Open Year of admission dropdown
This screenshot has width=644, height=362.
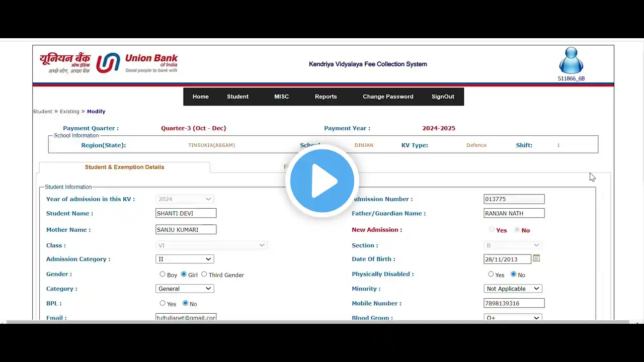click(185, 199)
